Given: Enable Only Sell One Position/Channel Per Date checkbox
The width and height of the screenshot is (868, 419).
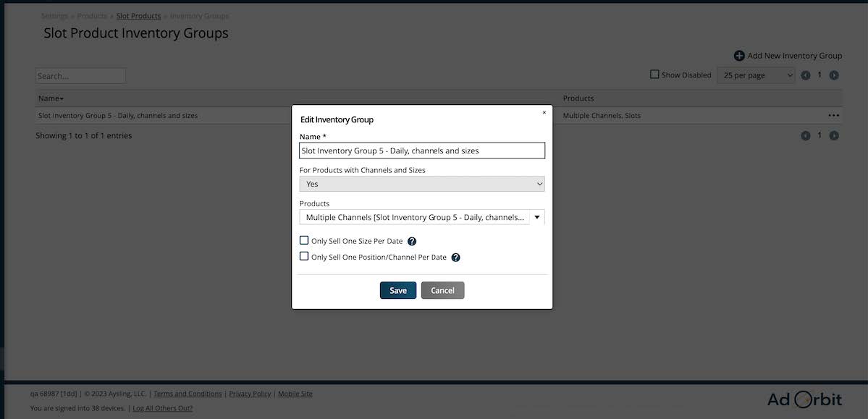Looking at the screenshot, I should coord(304,256).
